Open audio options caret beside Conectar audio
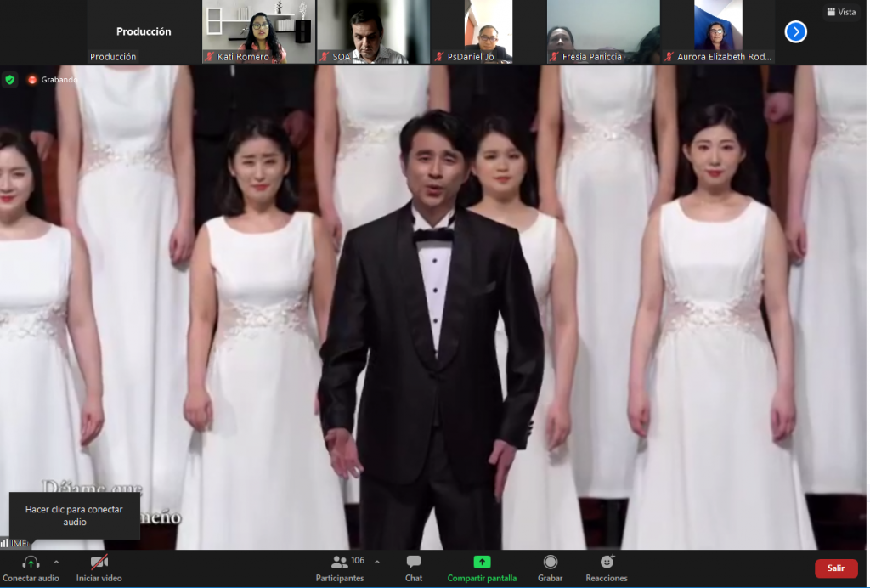 pyautogui.click(x=56, y=563)
